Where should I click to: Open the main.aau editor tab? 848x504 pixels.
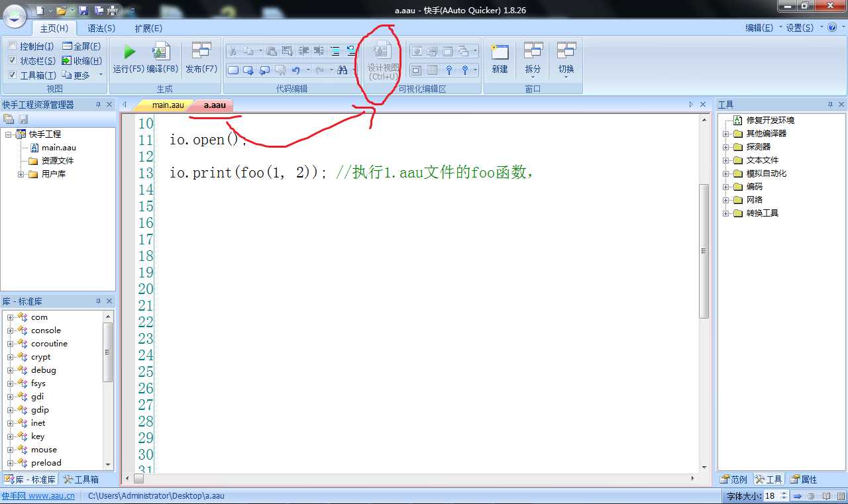[x=168, y=105]
